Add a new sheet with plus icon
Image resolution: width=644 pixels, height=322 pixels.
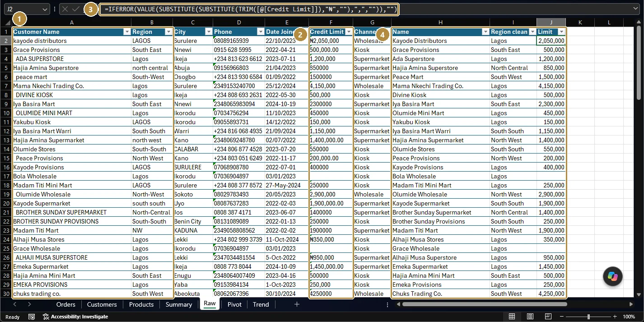click(297, 304)
